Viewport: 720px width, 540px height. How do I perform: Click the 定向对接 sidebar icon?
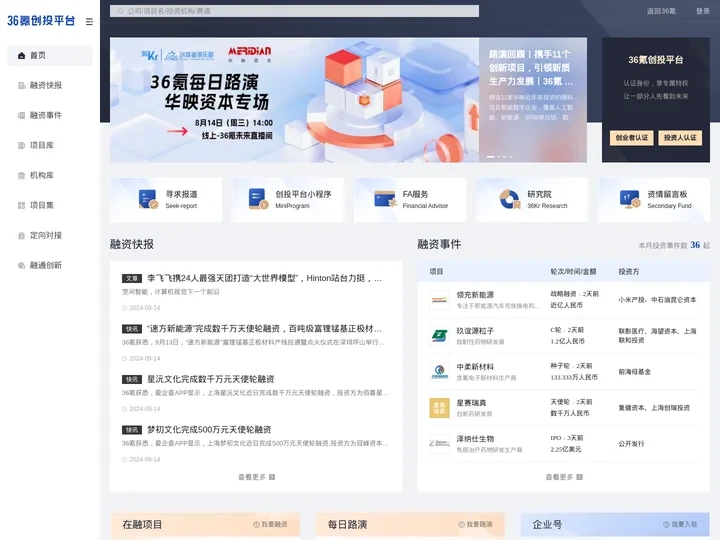click(x=21, y=236)
